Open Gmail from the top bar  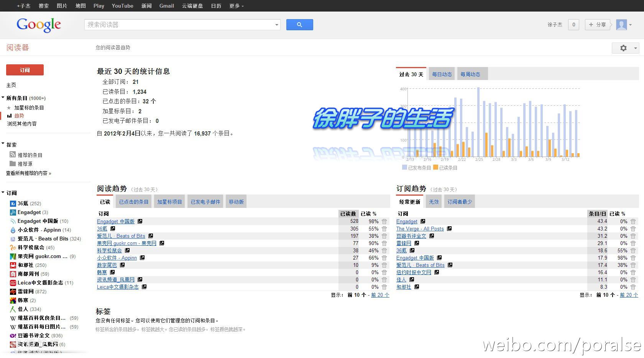tap(166, 6)
